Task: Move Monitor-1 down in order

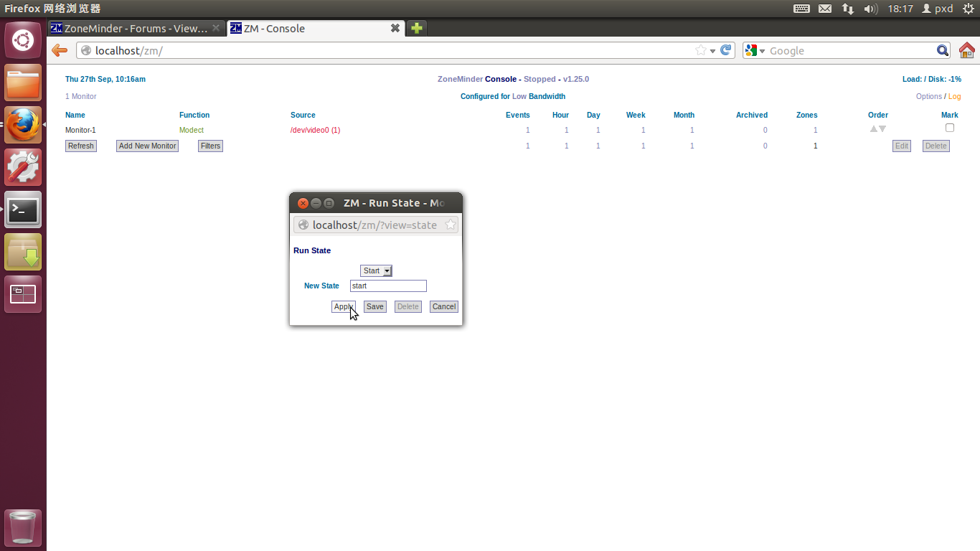Action: coord(882,129)
